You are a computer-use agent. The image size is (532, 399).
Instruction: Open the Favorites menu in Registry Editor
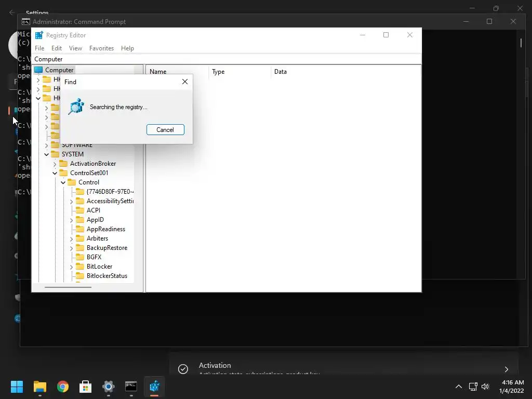coord(101,48)
